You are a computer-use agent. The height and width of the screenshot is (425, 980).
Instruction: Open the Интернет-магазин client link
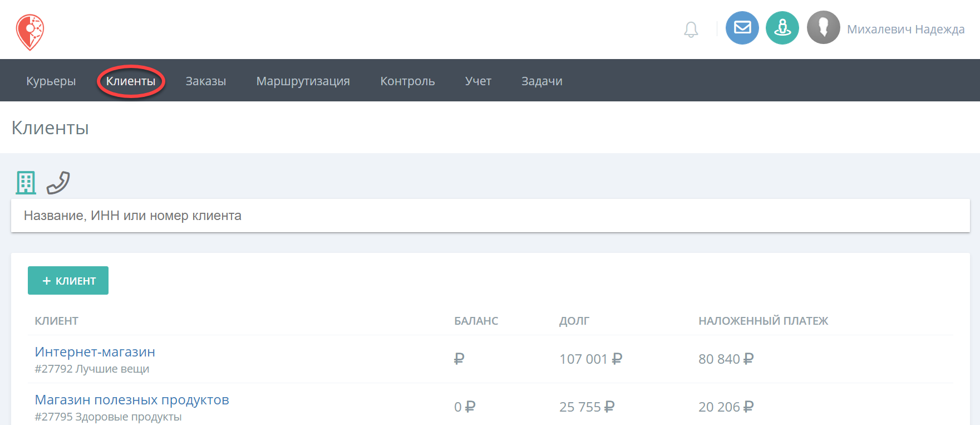[95, 352]
